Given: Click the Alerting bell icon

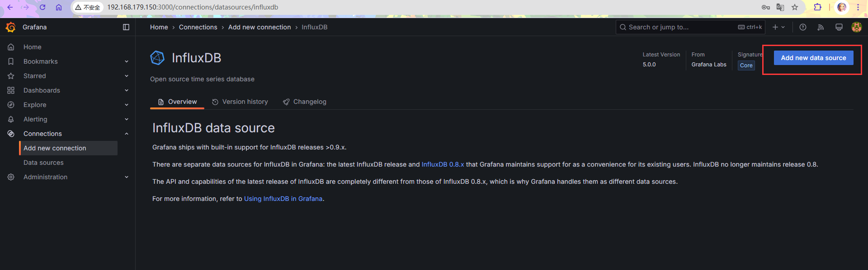Looking at the screenshot, I should [11, 119].
